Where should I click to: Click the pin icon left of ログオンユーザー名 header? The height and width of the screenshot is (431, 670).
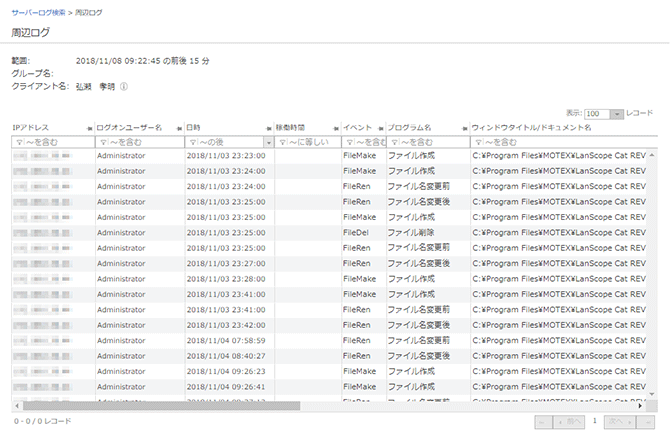[90, 128]
